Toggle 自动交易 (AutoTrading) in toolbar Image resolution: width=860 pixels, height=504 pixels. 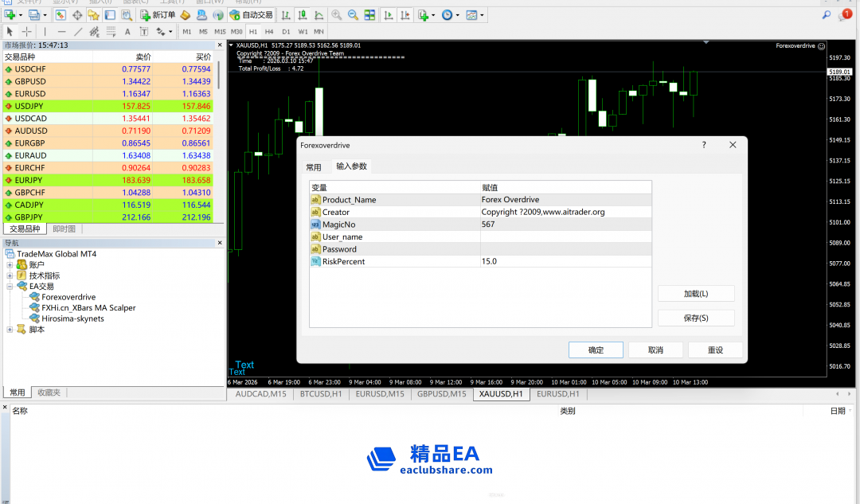point(251,15)
